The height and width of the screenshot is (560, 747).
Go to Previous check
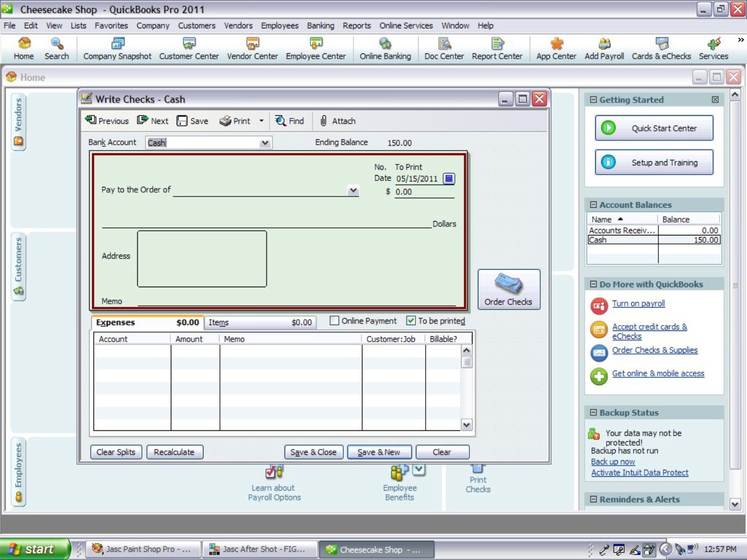tap(107, 121)
